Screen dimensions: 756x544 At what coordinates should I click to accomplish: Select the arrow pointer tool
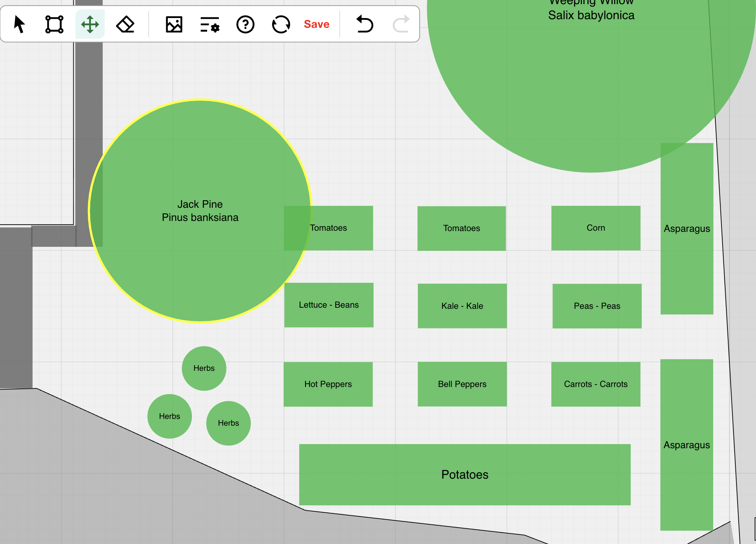pyautogui.click(x=19, y=24)
